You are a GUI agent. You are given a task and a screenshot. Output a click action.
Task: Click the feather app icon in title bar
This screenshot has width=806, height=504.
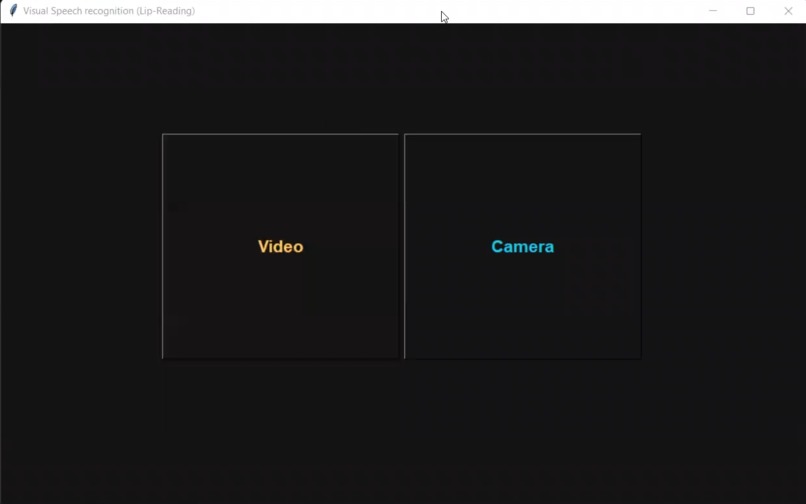13,11
